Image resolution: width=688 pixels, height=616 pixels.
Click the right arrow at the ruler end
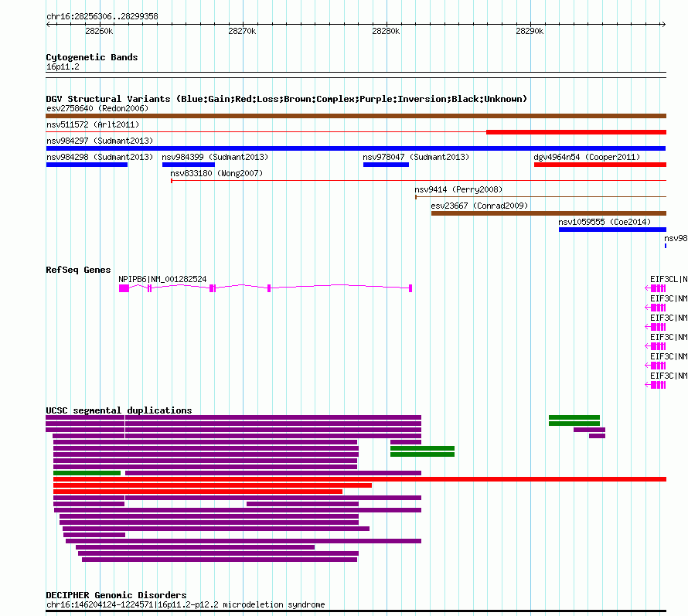click(x=663, y=24)
